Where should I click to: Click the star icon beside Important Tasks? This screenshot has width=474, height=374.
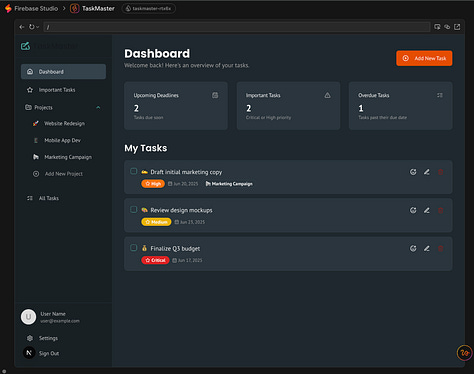click(30, 90)
